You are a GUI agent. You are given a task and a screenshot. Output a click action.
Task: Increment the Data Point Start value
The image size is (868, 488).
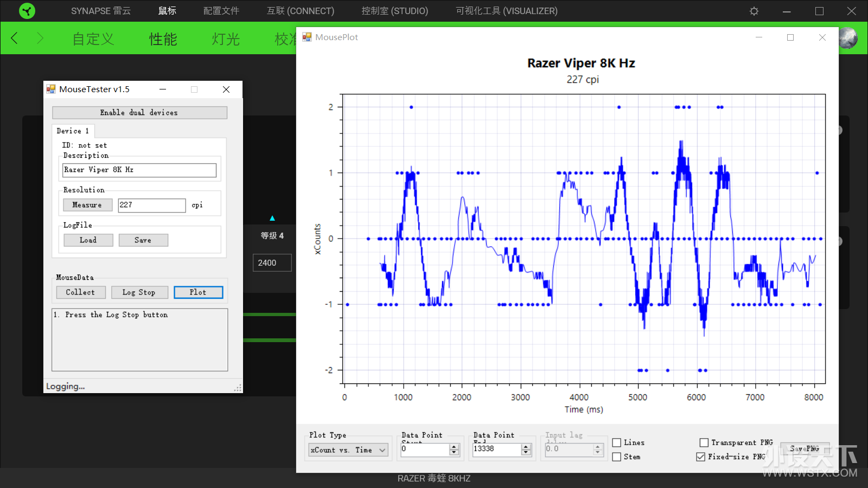(455, 447)
